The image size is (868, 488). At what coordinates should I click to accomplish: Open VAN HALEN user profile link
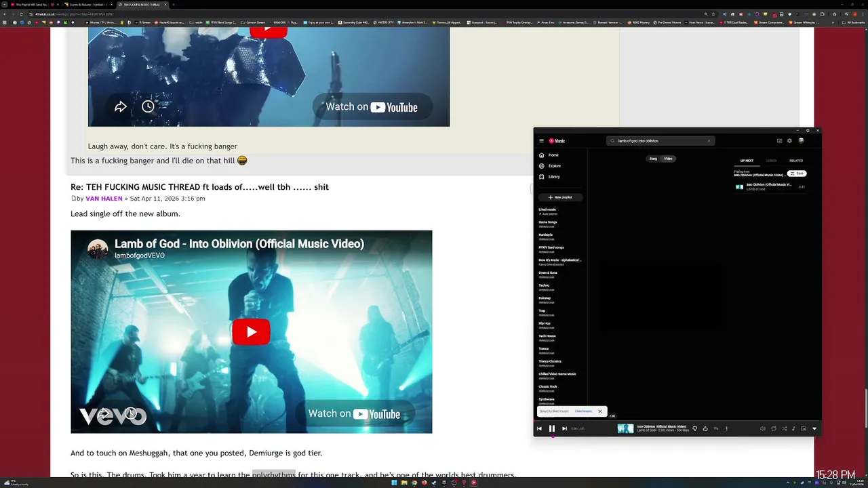coord(104,199)
